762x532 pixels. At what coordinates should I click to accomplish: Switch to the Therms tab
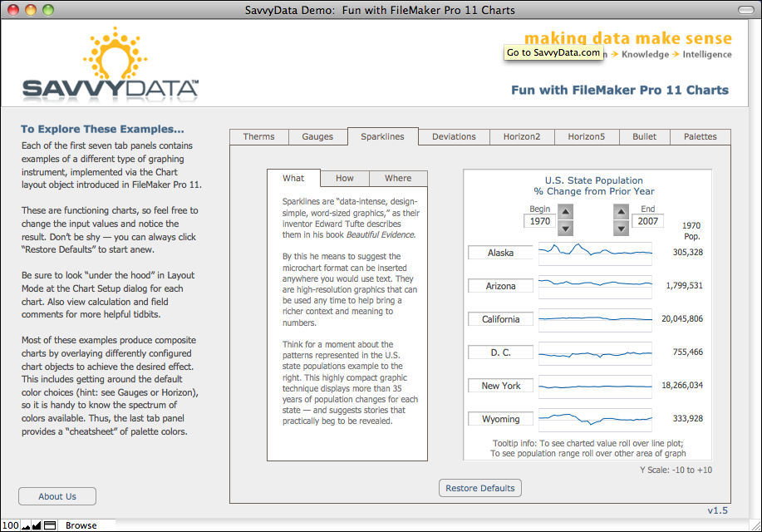[x=259, y=136]
